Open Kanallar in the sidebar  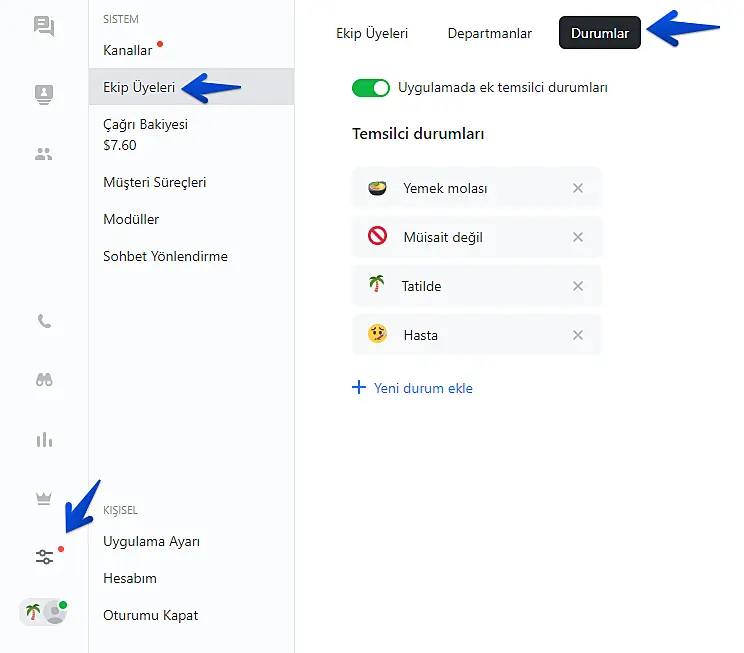[128, 50]
